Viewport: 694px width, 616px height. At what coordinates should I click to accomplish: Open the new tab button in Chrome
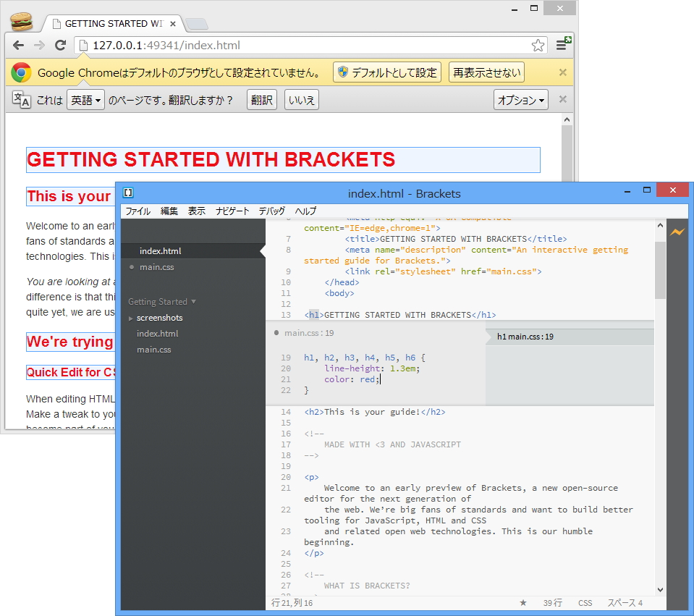(196, 24)
